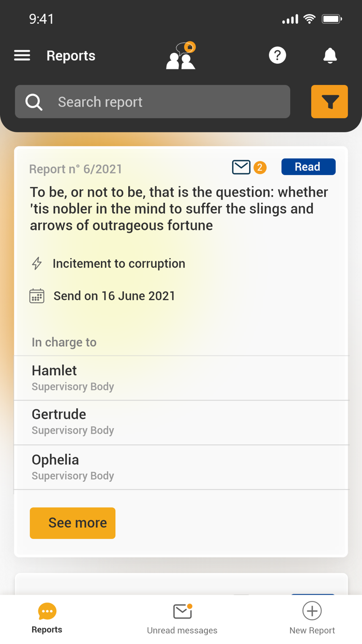The height and width of the screenshot is (644, 362).
Task: Select Hamlet in the in-charge list
Action: (x=181, y=378)
